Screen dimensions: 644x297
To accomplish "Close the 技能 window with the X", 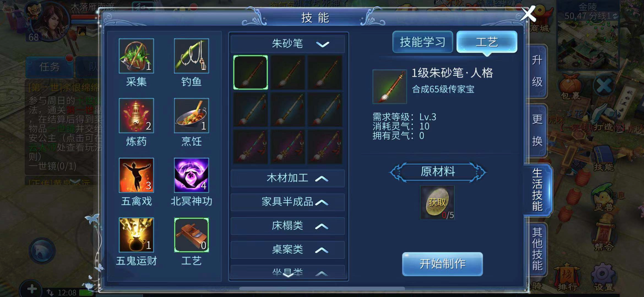I will pos(528,14).
